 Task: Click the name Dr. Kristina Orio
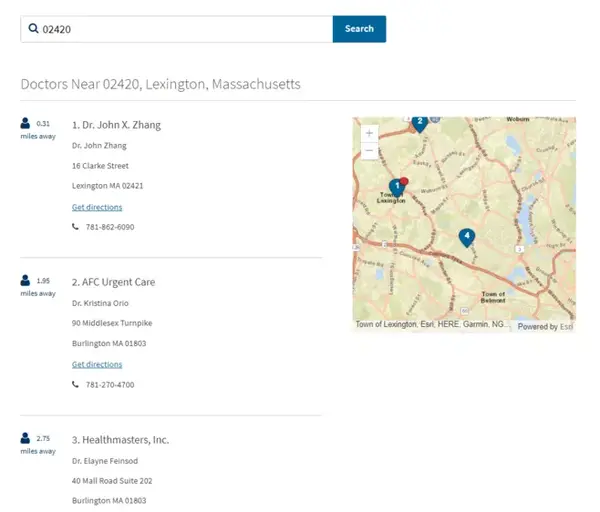pos(100,303)
